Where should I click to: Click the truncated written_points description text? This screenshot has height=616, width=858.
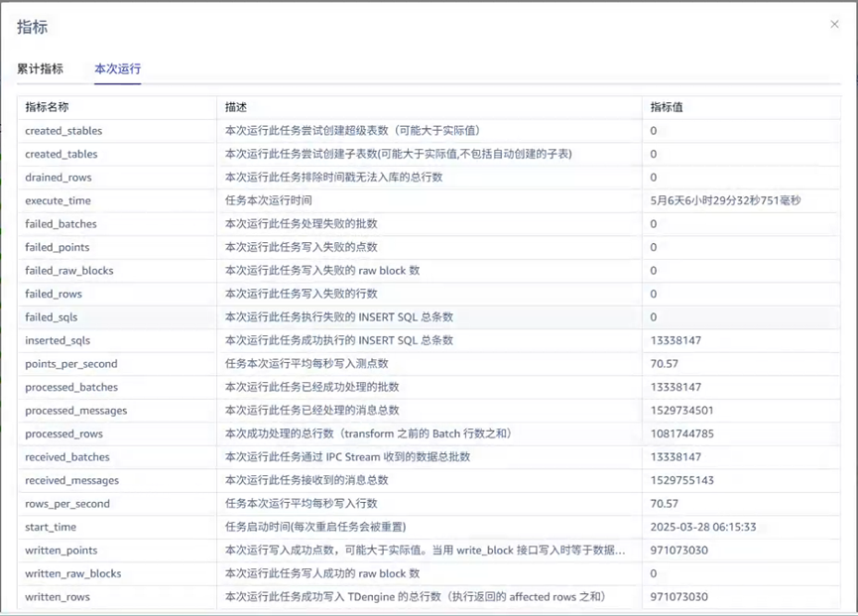tap(425, 551)
